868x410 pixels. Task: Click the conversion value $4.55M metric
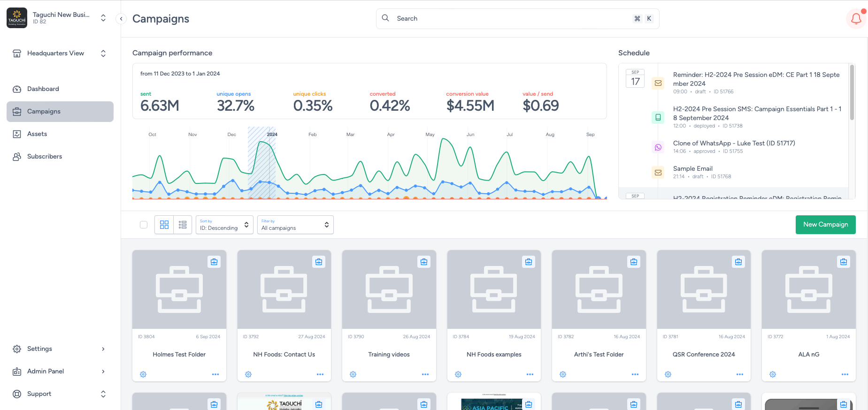(470, 102)
